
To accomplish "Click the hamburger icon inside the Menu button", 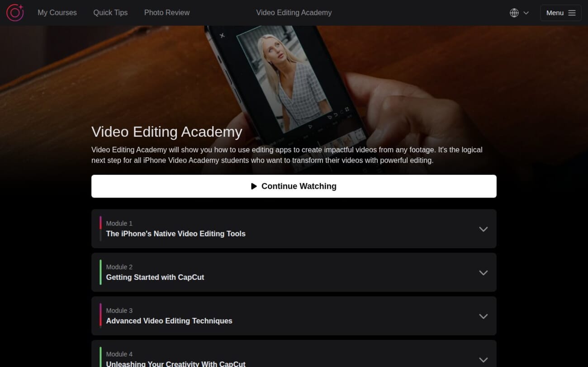I will pos(571,13).
